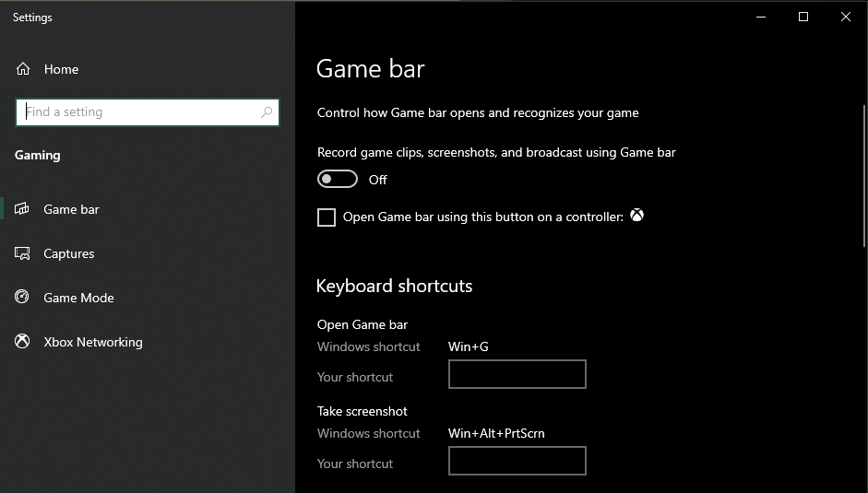Click the Home icon in sidebar
Viewport: 868px width, 493px height.
coord(23,69)
